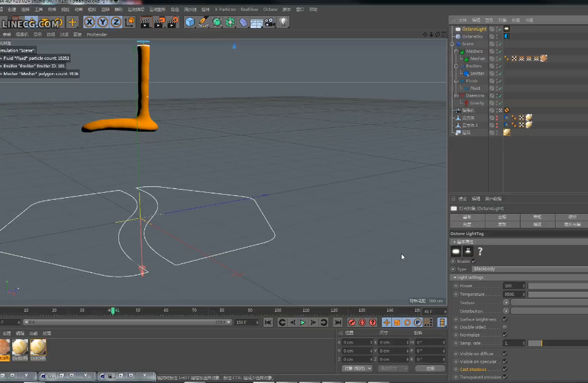Select the Fluid object in tree
The image size is (588, 383).
[x=475, y=88]
